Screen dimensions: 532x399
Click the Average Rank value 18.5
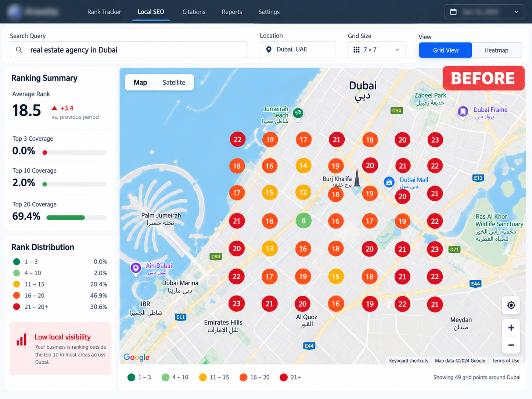26,111
